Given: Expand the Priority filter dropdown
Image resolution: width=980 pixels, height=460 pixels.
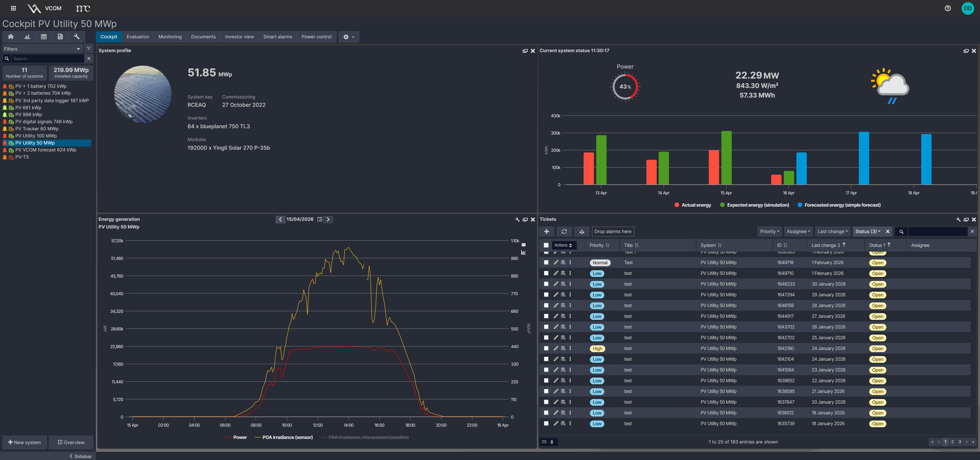Looking at the screenshot, I should (x=769, y=232).
